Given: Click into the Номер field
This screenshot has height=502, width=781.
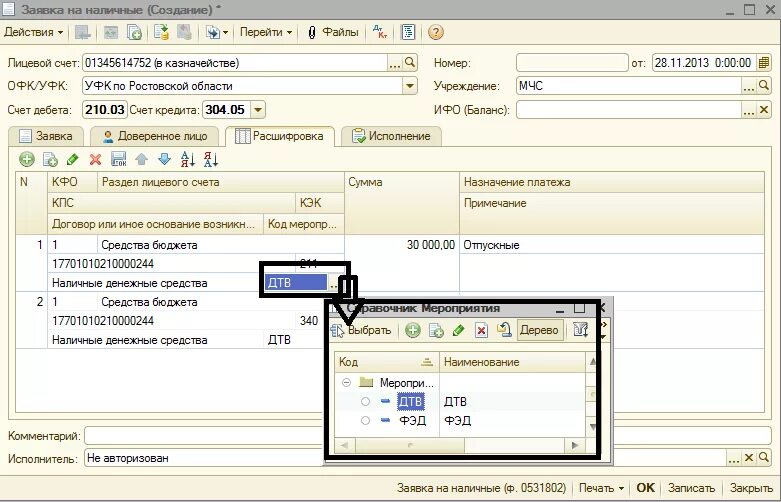Looking at the screenshot, I should tap(572, 63).
